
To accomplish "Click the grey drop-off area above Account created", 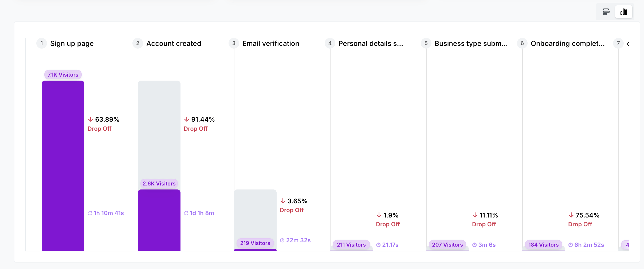I will [x=159, y=128].
